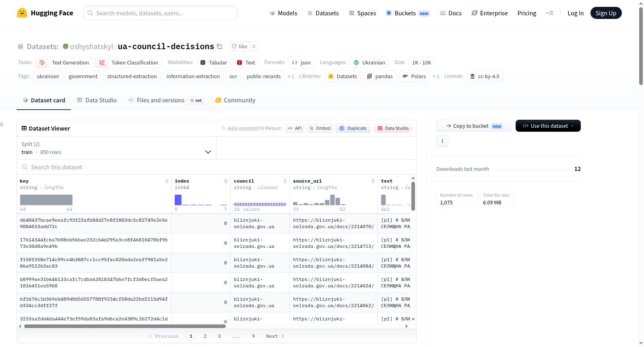Sort by the source_url column
This screenshot has width=644, height=347.
(x=373, y=181)
